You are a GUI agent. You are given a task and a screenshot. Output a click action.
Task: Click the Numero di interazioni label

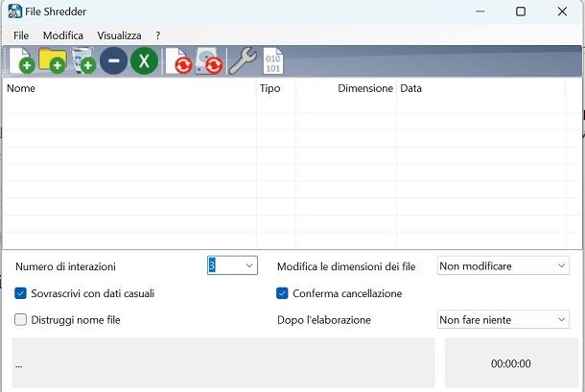coord(65,266)
